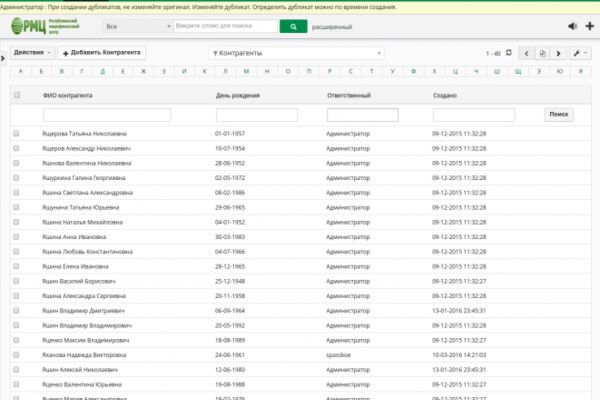Click Добавить Контрагента button

coord(102,53)
